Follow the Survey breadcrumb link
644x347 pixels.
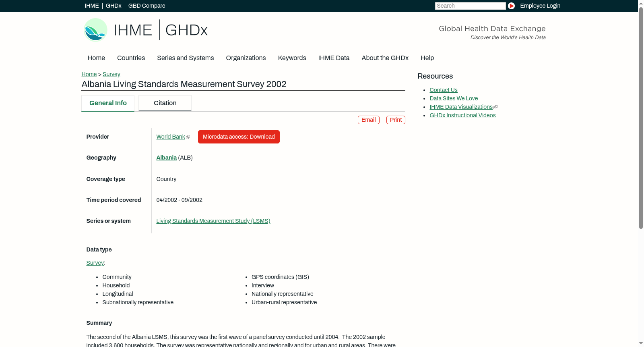[x=111, y=74]
